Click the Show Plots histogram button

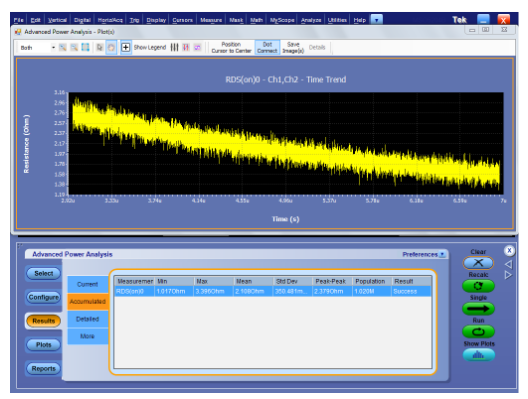[x=478, y=355]
